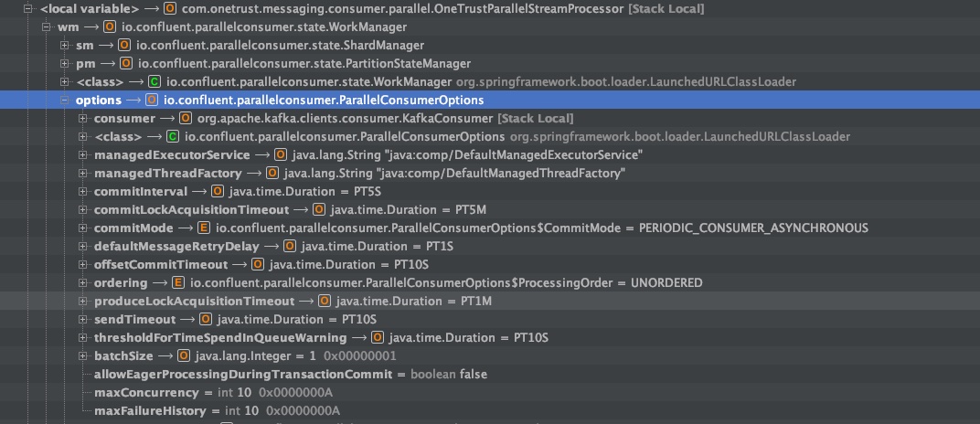Click the PERIODIC_CONSUMER_ASYNCHRONOUS value

click(x=753, y=228)
